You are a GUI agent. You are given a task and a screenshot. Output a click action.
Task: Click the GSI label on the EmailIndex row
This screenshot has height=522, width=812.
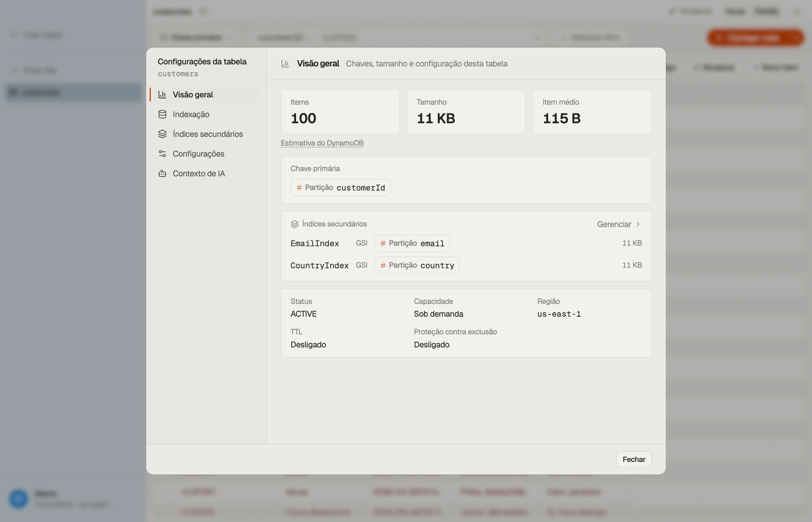(x=362, y=243)
